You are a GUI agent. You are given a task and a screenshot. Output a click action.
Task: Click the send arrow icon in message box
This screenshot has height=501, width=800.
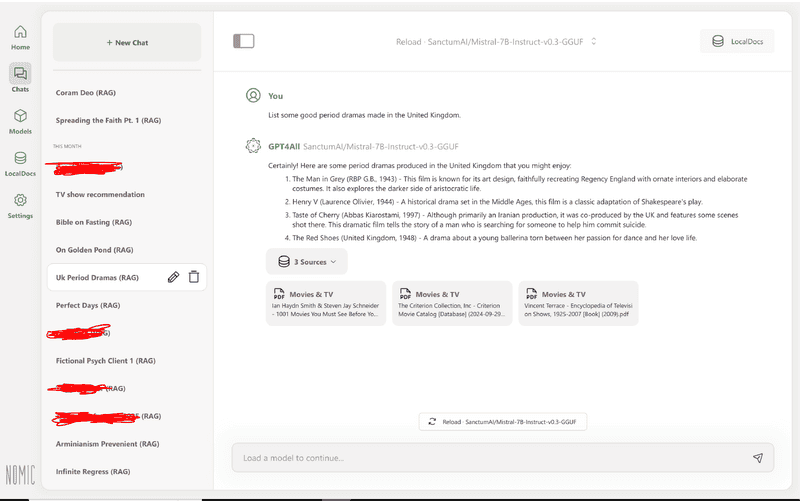(758, 458)
